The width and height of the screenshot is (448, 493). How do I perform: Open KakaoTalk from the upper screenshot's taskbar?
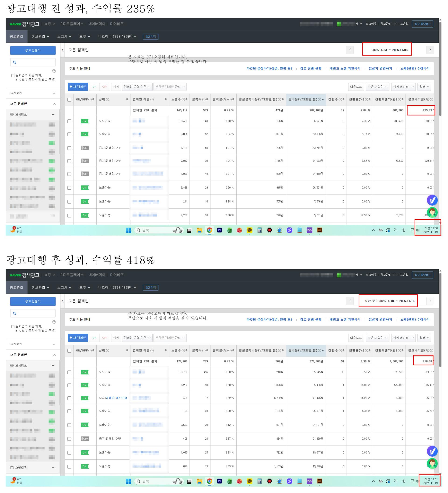tap(249, 230)
